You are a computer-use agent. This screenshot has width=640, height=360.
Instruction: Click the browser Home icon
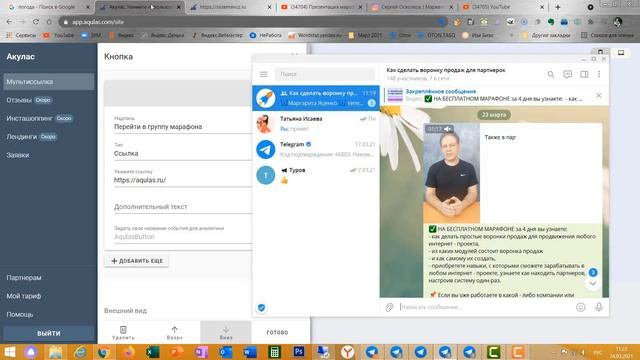click(49, 22)
